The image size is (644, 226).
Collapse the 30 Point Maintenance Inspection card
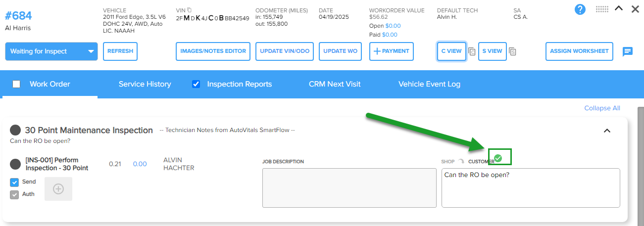607,131
